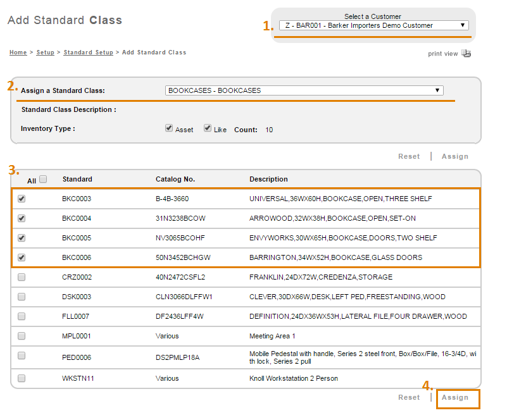Uncheck the BKC0003 row checkbox
Image resolution: width=507 pixels, height=420 pixels.
(x=22, y=199)
